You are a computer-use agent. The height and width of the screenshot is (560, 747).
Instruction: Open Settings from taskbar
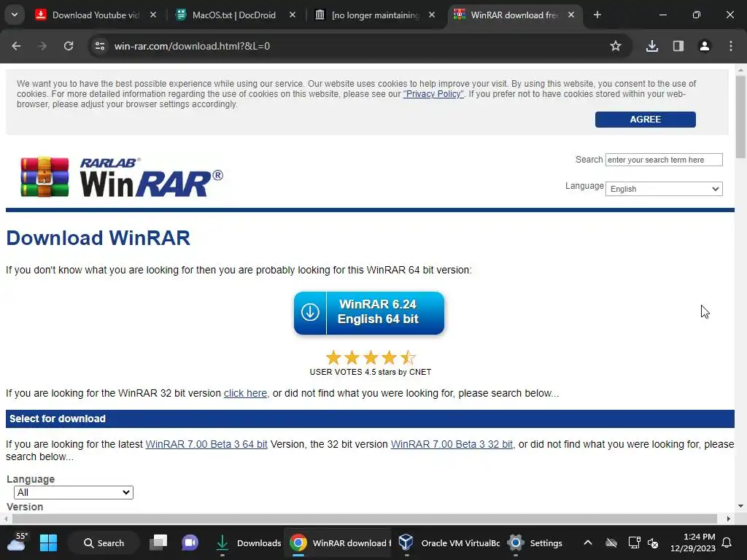coord(535,542)
